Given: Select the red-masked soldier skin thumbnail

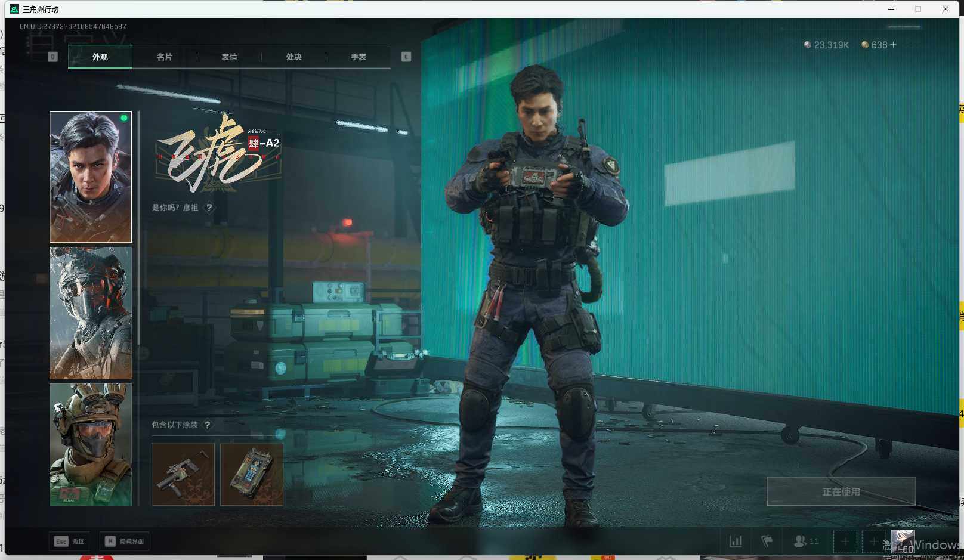Looking at the screenshot, I should pos(91,313).
